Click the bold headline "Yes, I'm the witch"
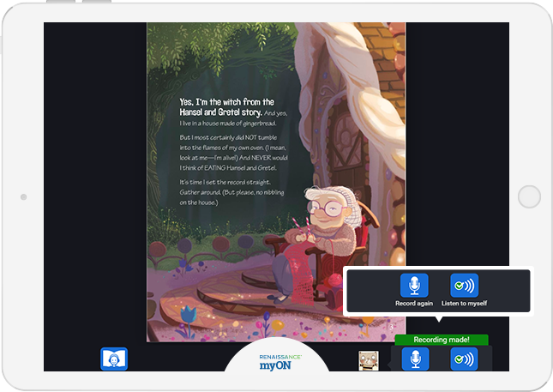 (x=226, y=107)
